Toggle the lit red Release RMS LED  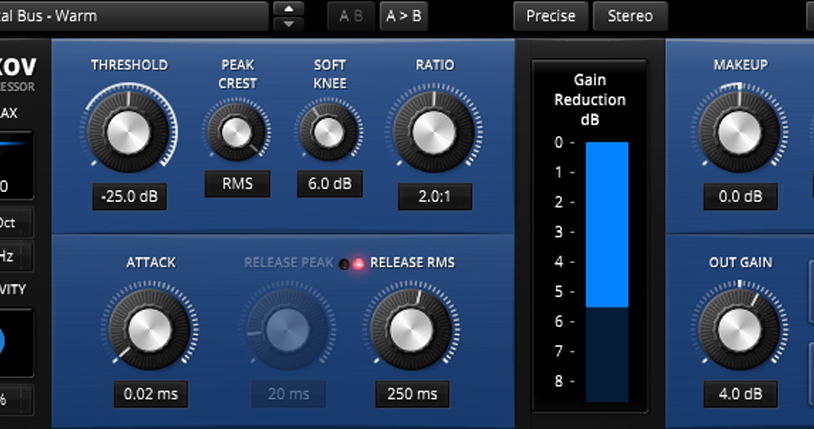tap(359, 263)
